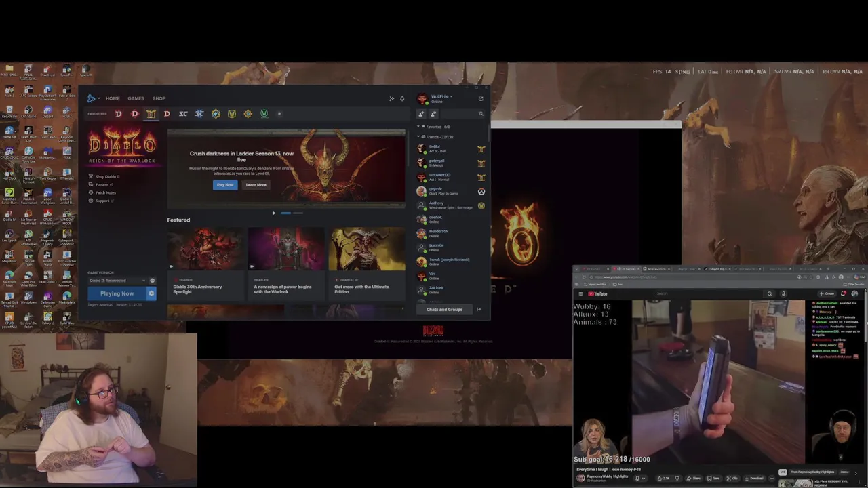
Task: Open the SHOP tab
Action: tap(159, 98)
